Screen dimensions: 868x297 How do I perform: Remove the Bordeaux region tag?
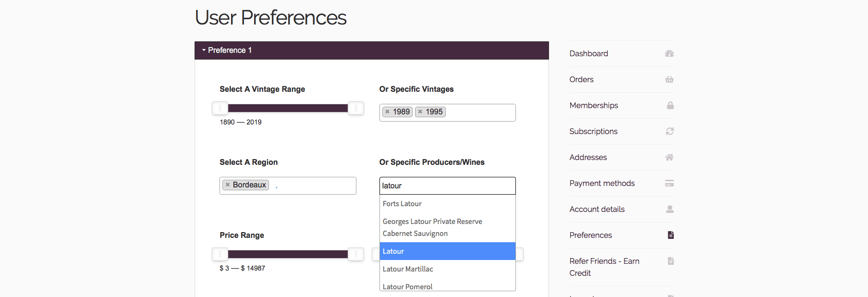coord(228,185)
